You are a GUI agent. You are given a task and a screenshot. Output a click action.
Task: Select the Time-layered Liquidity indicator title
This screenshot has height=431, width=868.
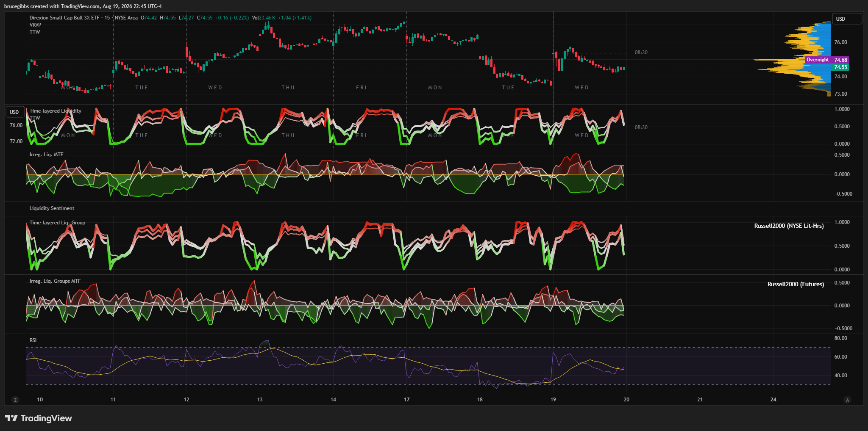pyautogui.click(x=56, y=111)
